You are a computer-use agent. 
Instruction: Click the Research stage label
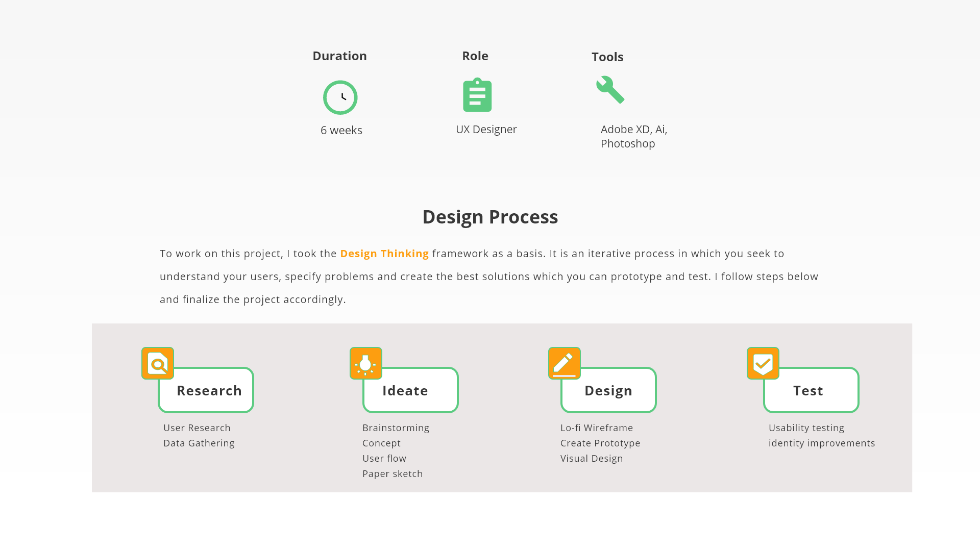coord(209,390)
